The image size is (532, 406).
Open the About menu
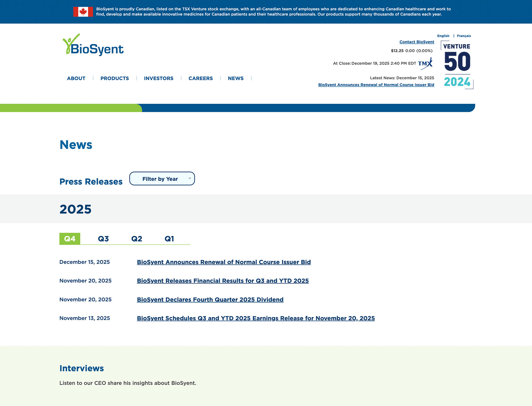coord(76,78)
